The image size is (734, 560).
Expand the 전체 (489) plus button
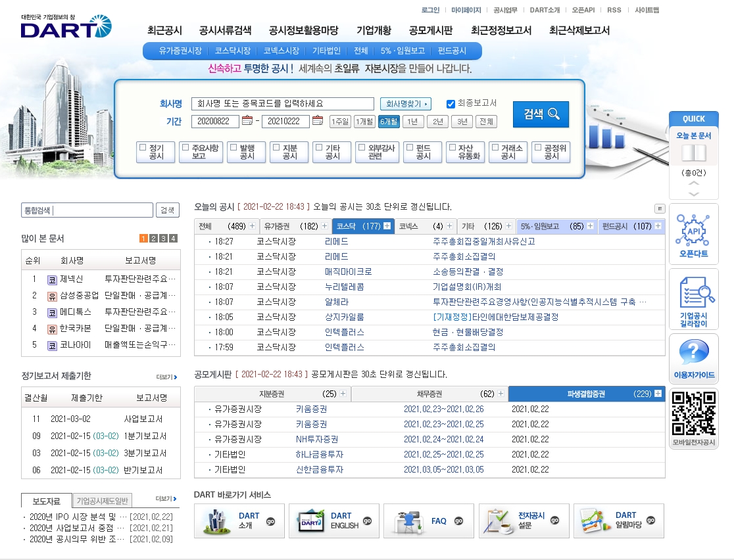pos(253,226)
